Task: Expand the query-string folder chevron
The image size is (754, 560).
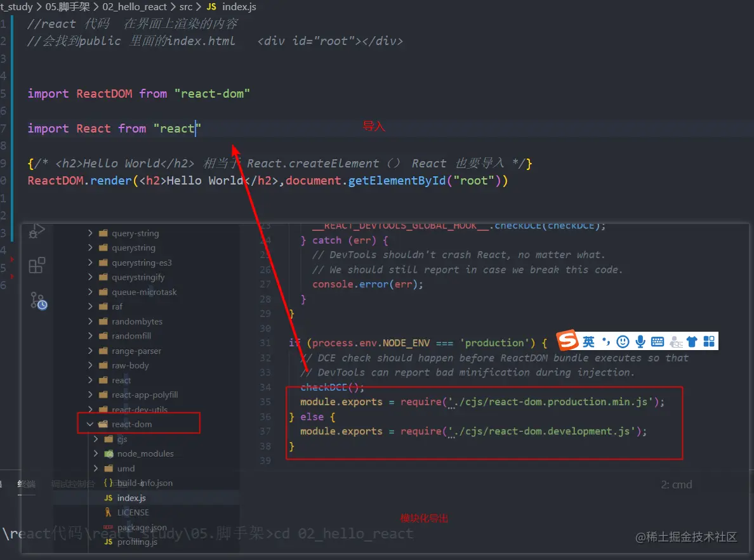Action: (90, 233)
